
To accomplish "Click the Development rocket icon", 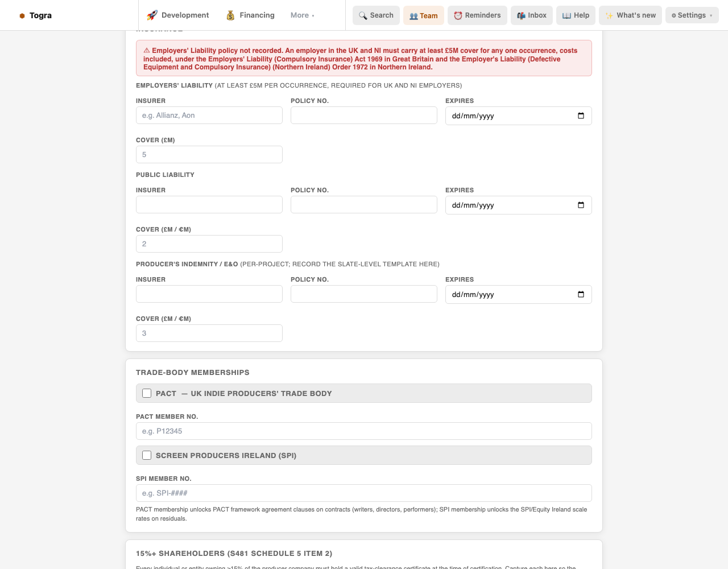I will 152,15.
